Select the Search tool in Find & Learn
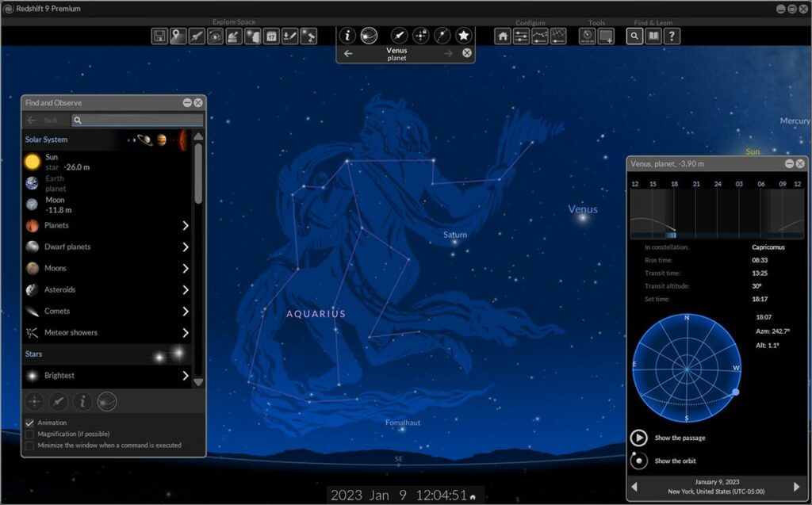The height and width of the screenshot is (505, 812). tap(634, 36)
